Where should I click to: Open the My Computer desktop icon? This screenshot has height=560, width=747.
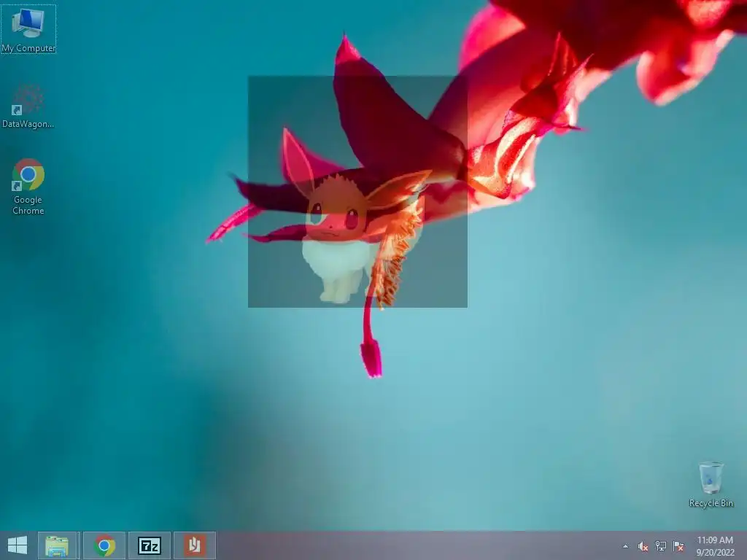[28, 29]
